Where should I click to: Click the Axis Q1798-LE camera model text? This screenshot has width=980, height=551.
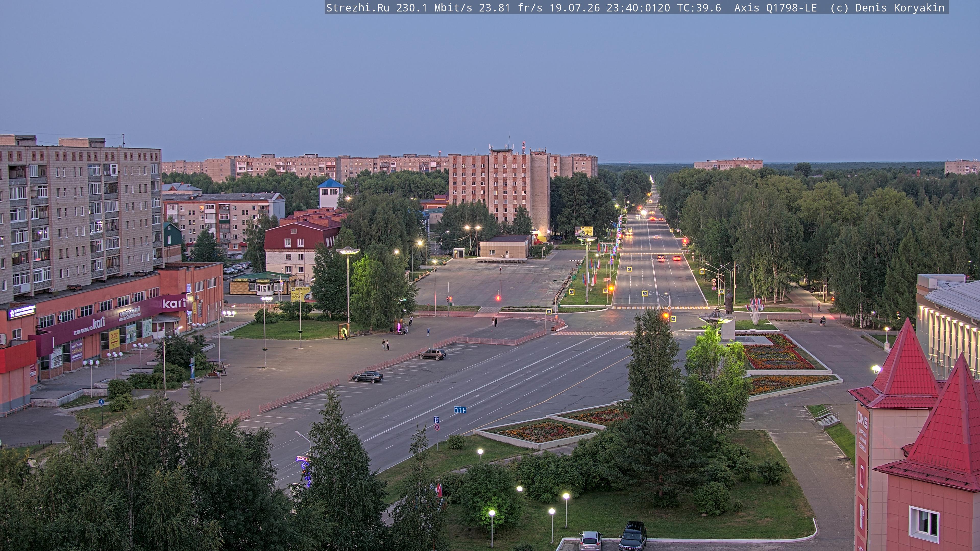(x=775, y=8)
